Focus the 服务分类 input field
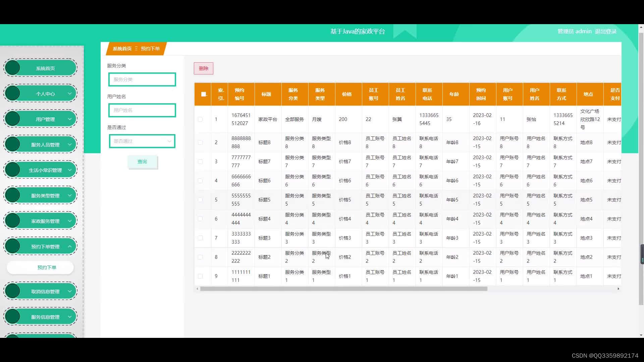 (x=142, y=79)
